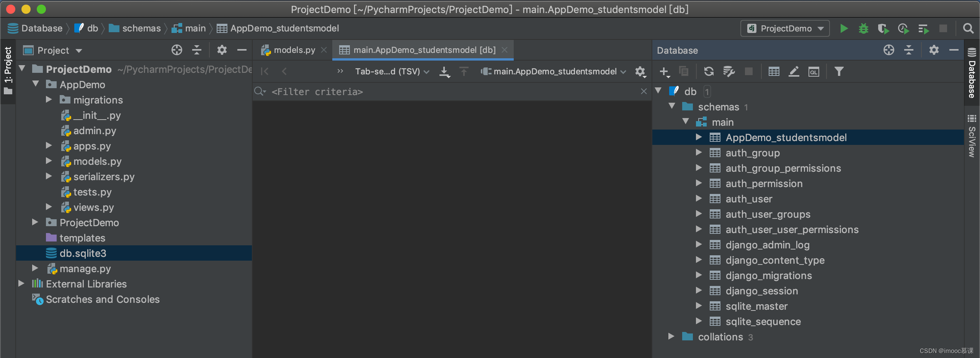Screen dimensions: 980x358
Task: Filter database objects with the funnel icon
Action: [839, 71]
